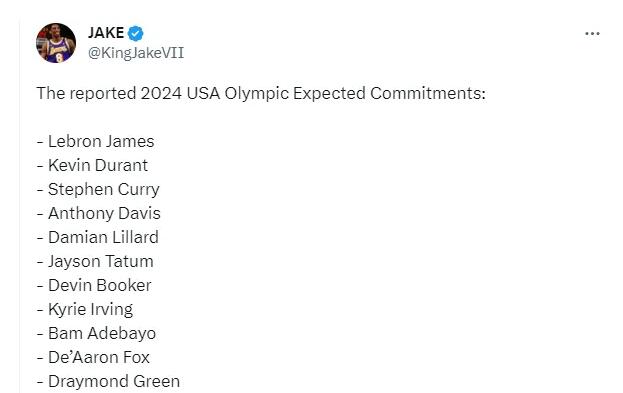The image size is (623, 393).
Task: Click the Kyrie Irving line
Action: 85,310
